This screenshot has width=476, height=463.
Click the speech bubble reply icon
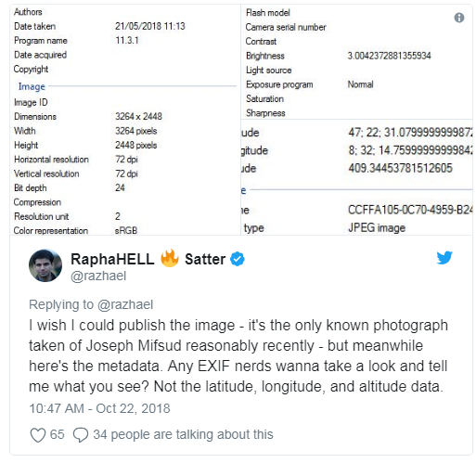[81, 434]
